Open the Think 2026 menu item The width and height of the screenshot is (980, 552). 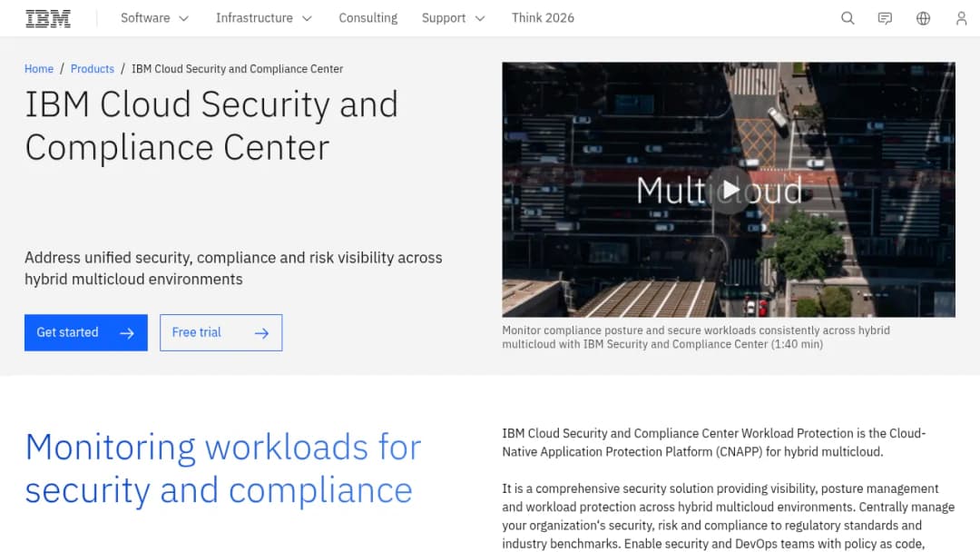click(543, 18)
